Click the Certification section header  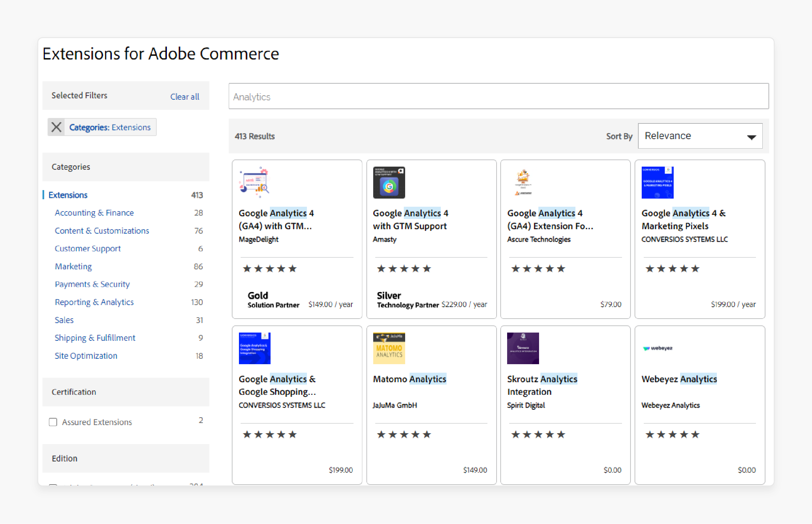pyautogui.click(x=126, y=392)
